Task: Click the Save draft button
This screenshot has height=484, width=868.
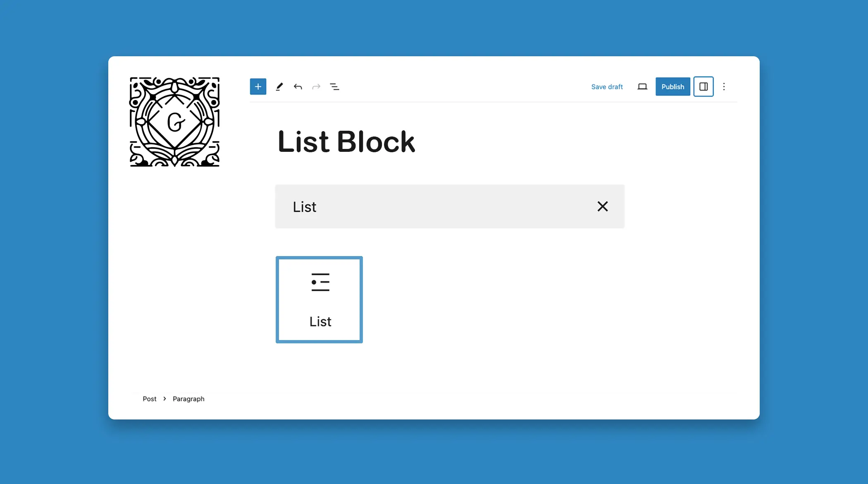Action: click(x=607, y=86)
